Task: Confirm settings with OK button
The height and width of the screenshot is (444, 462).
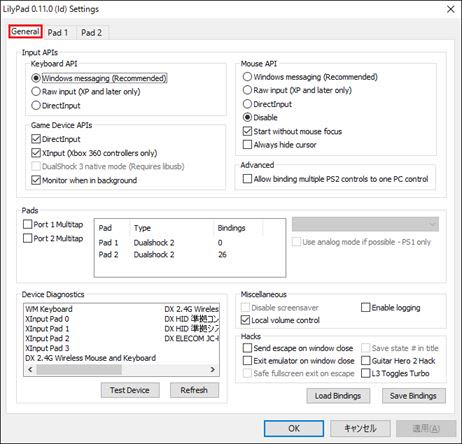Action: (x=294, y=428)
